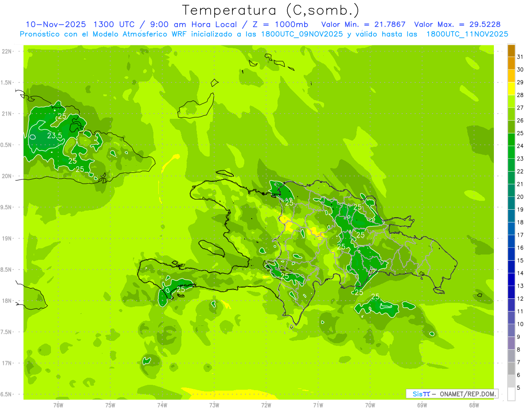532x411 pixels.
Task: Click the '73W' longitude label
Action: click(214, 405)
